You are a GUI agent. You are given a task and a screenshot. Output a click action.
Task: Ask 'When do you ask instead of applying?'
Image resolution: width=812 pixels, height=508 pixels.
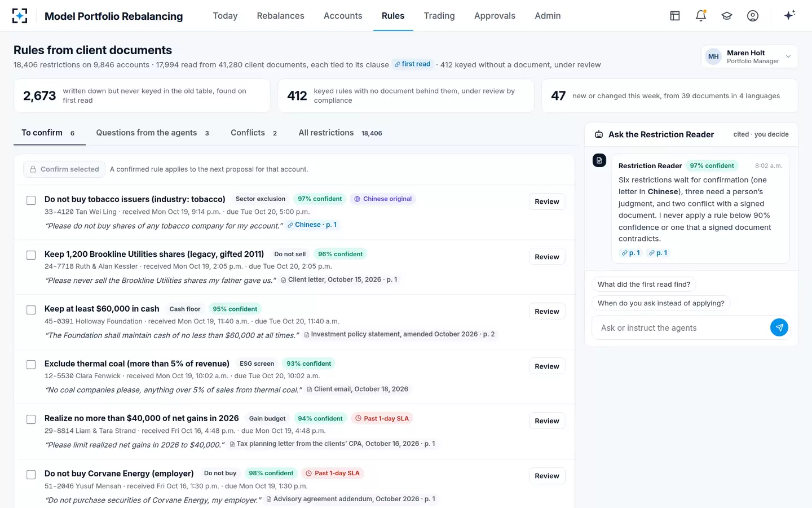tap(661, 303)
